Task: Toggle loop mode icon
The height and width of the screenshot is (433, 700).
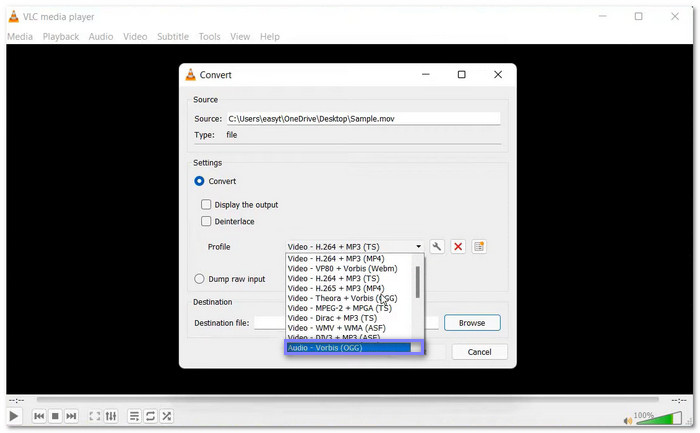Action: point(150,416)
